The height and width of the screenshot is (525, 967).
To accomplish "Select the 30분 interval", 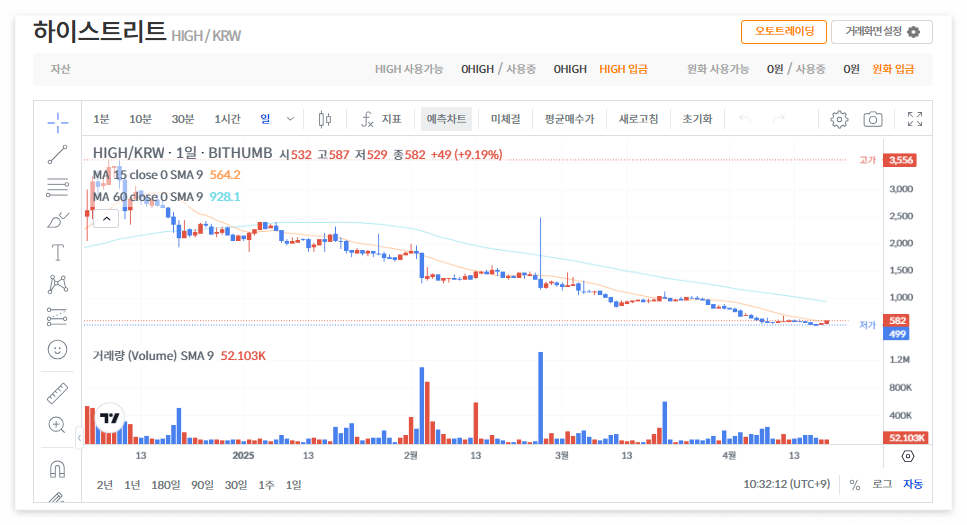I will 183,119.
